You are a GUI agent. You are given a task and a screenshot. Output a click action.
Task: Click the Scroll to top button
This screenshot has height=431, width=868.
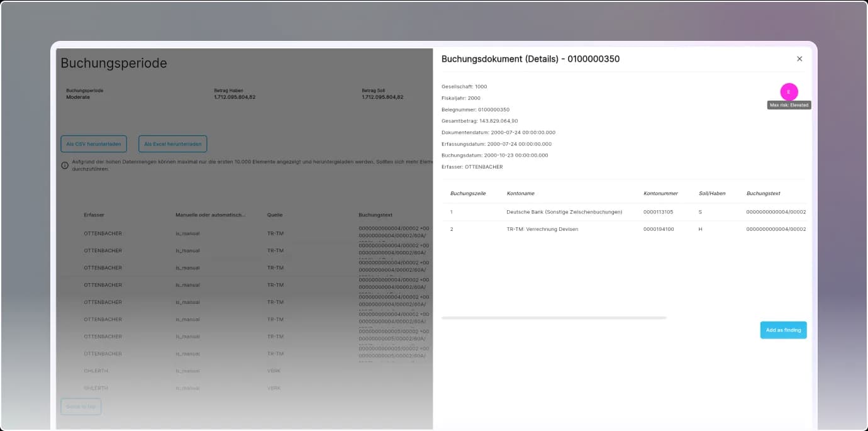click(81, 406)
